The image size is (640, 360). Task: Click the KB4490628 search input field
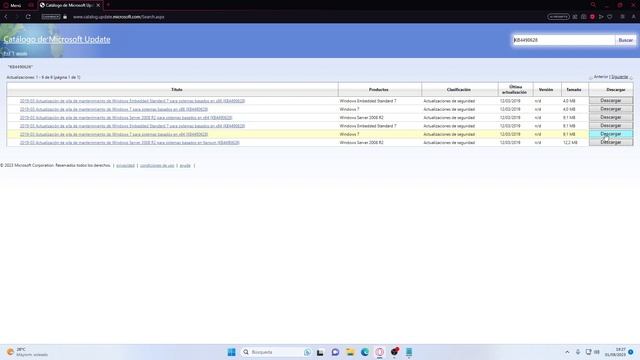tap(564, 40)
